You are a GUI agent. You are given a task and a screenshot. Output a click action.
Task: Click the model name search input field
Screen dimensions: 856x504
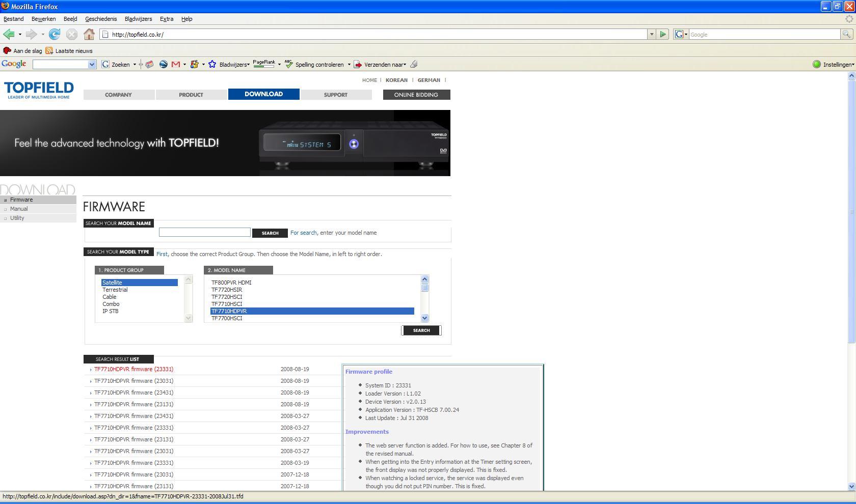click(204, 232)
